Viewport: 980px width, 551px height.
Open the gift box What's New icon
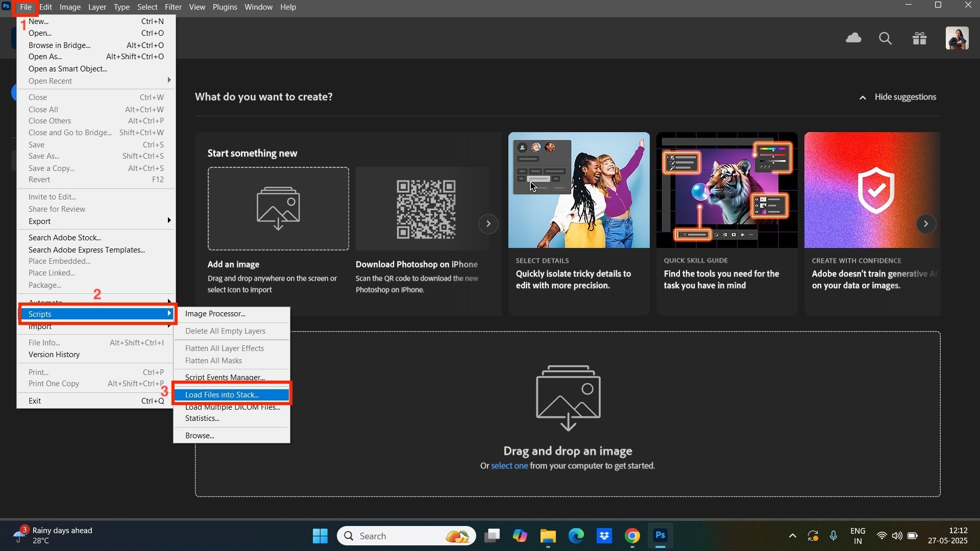[x=920, y=38]
